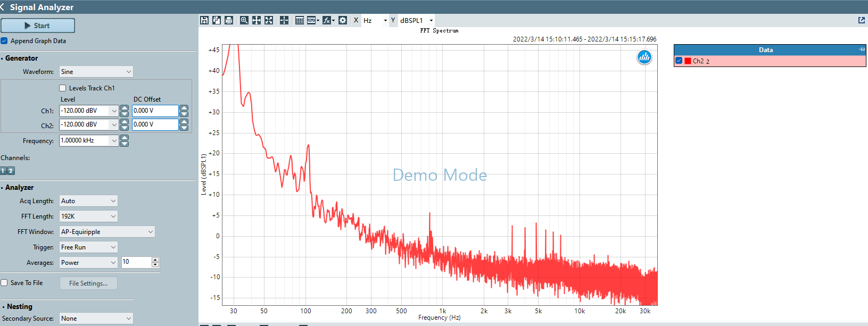Select the pan arrows tool

(x=257, y=20)
